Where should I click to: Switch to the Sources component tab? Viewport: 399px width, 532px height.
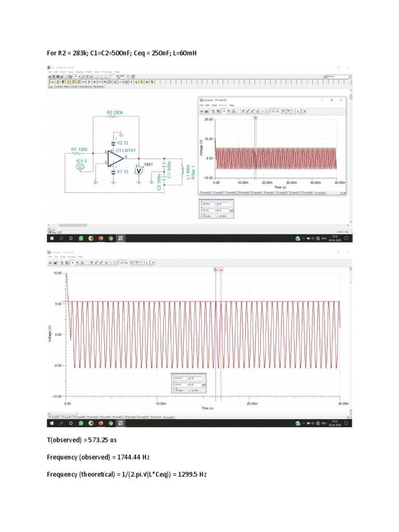click(74, 87)
